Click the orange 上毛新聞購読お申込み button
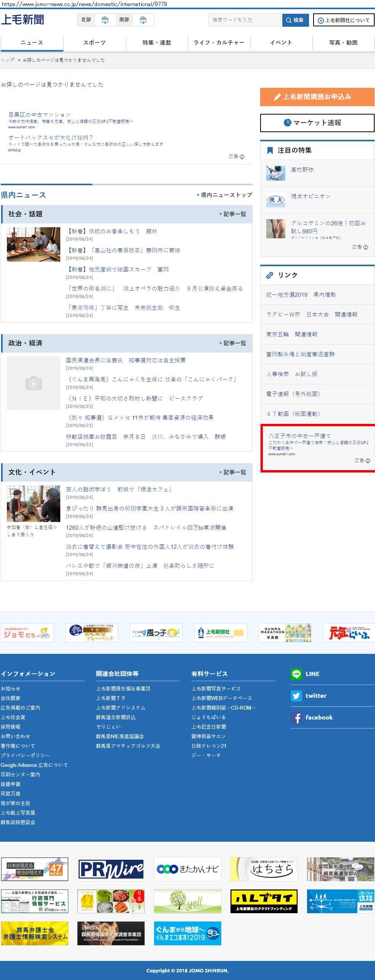This screenshot has width=375, height=980. [317, 97]
